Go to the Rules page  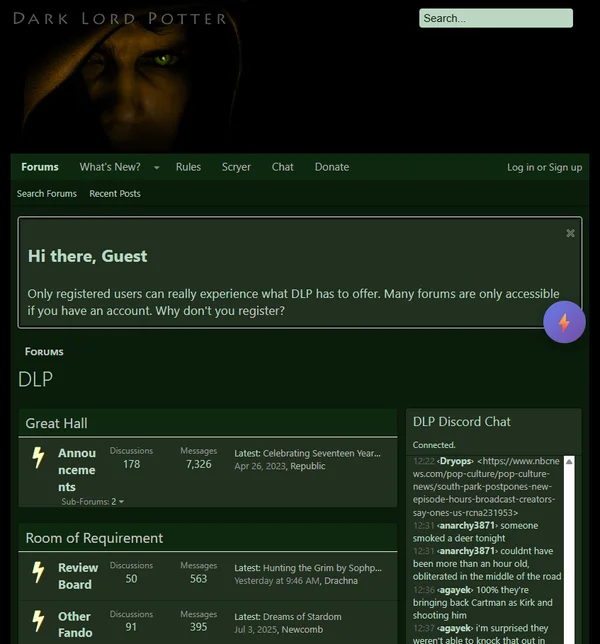(x=188, y=167)
